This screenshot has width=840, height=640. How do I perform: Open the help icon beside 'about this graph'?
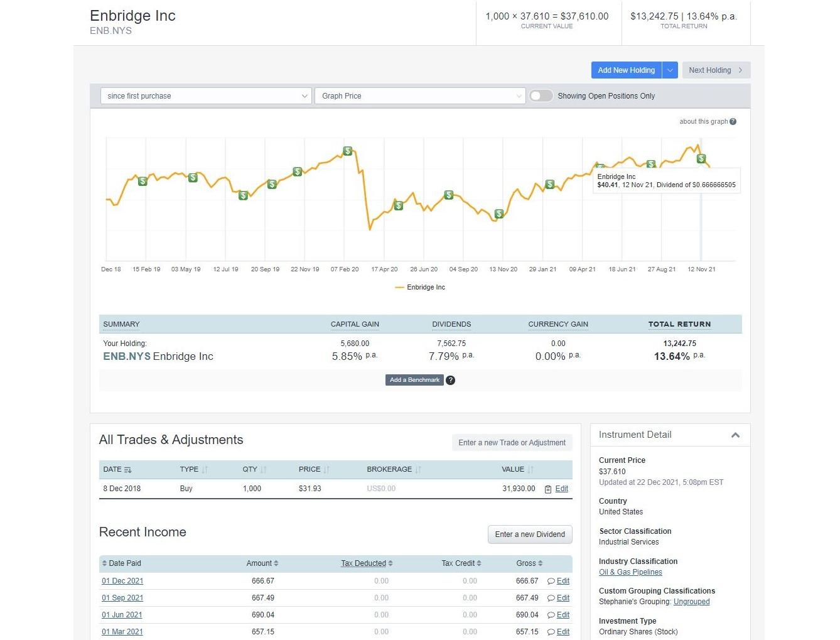click(x=733, y=122)
